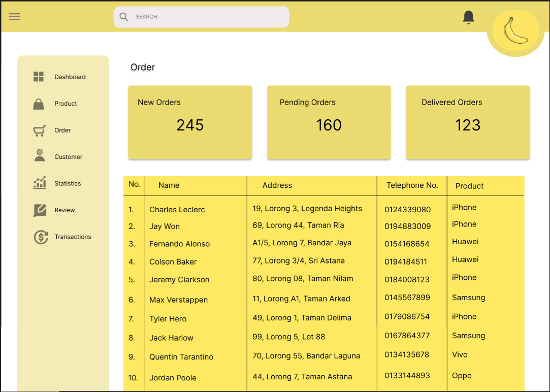Select the Review pencil icon

40,210
